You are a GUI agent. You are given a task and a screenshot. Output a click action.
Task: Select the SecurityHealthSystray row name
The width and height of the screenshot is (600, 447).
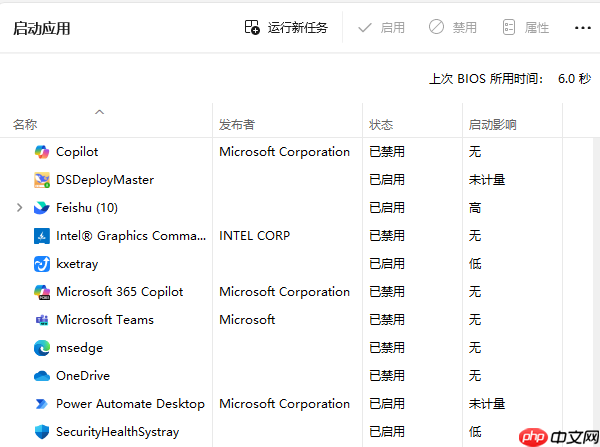pos(117,432)
